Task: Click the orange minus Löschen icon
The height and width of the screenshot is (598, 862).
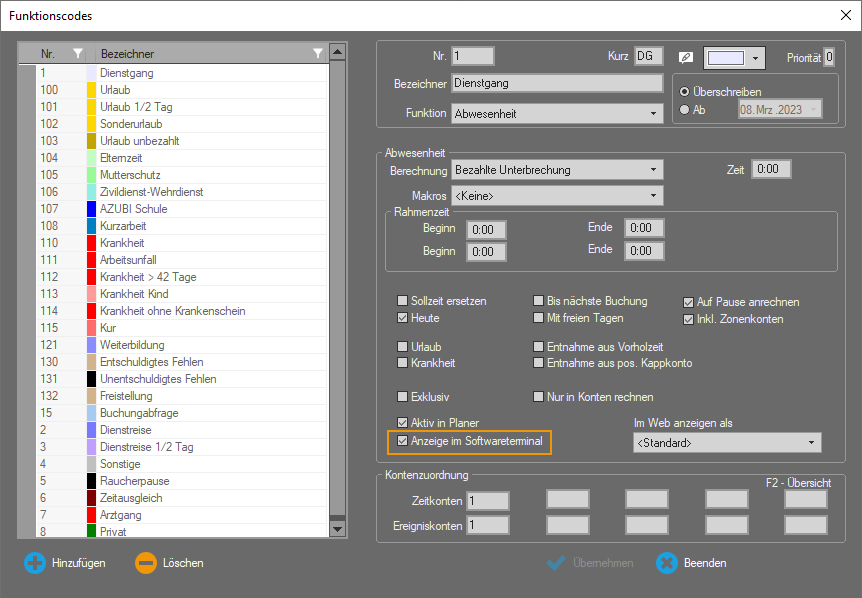Action: point(146,563)
